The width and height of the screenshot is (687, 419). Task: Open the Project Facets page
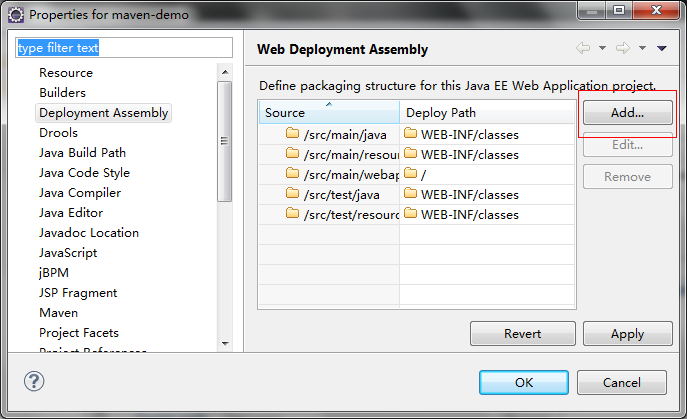click(79, 333)
